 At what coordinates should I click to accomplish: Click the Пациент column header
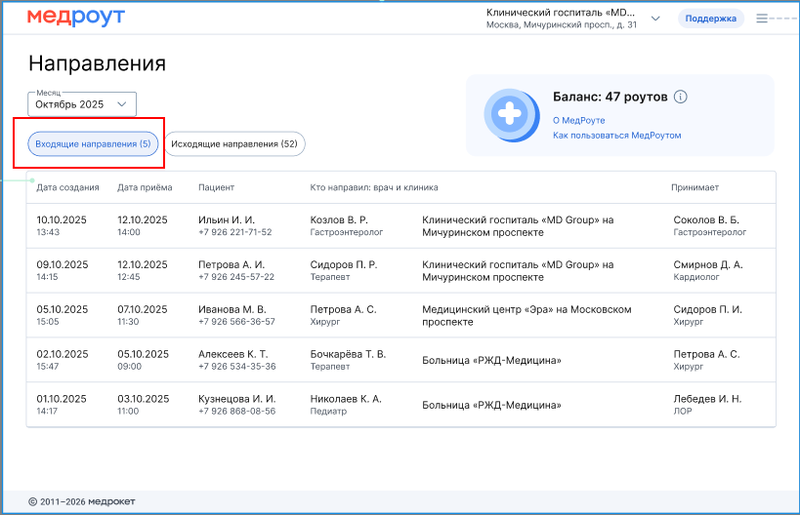coord(216,187)
